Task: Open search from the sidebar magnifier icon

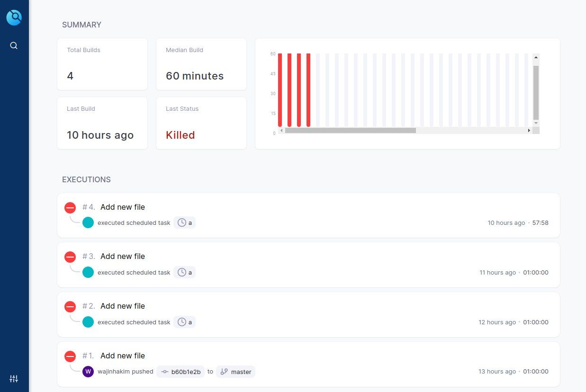Action: pyautogui.click(x=14, y=46)
